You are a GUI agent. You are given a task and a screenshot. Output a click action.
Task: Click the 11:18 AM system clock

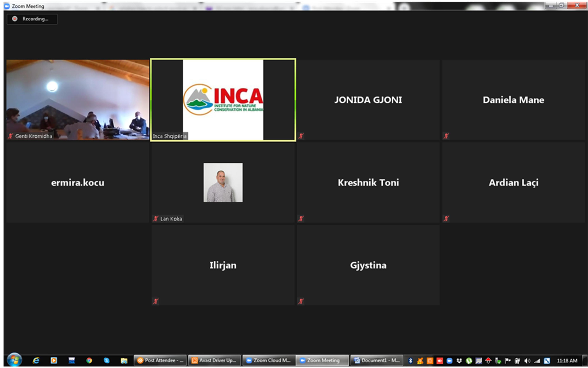(x=567, y=360)
